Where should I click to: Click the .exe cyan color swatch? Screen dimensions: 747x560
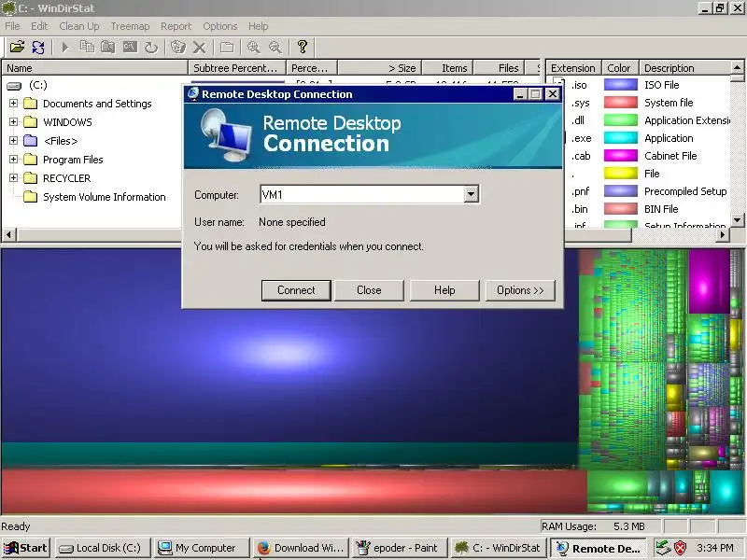click(621, 138)
